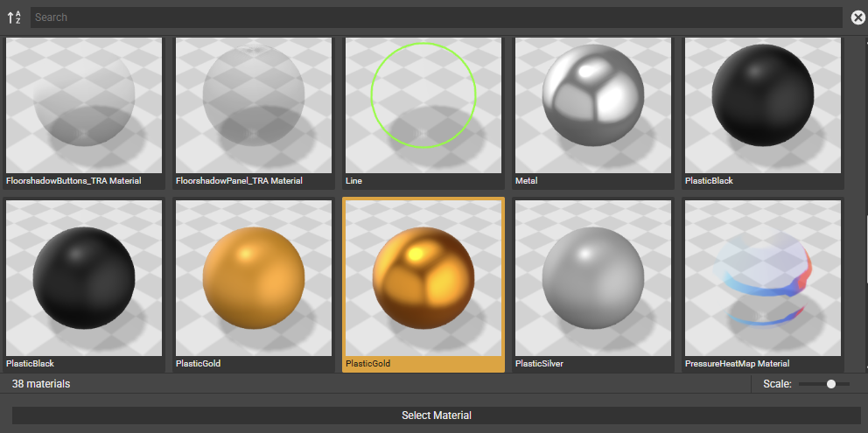
Task: Choose the matte PlasticGold material
Action: [254, 284]
